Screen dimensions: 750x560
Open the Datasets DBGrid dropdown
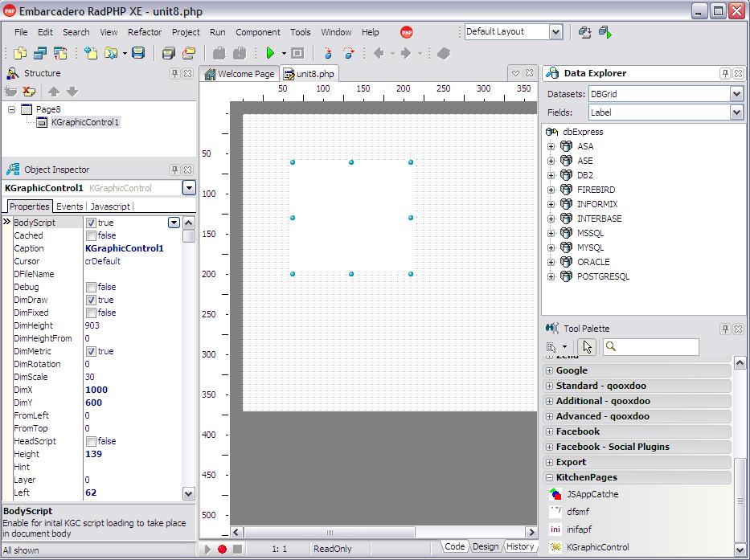click(736, 94)
